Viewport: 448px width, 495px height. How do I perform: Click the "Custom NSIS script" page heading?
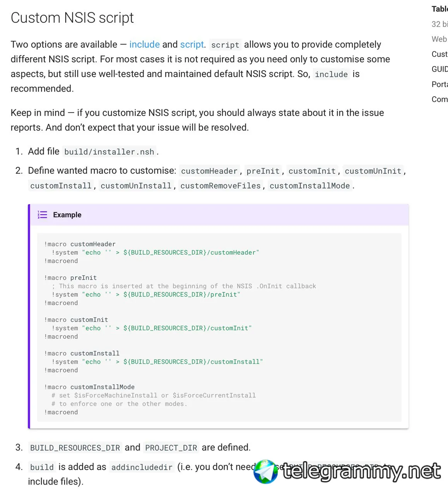coord(72,18)
